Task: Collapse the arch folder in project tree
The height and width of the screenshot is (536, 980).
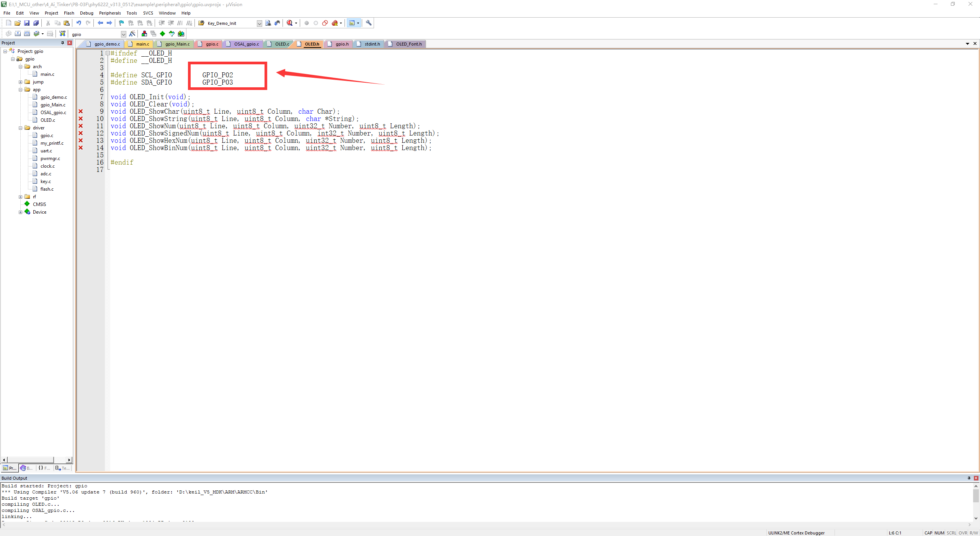Action: pos(21,67)
